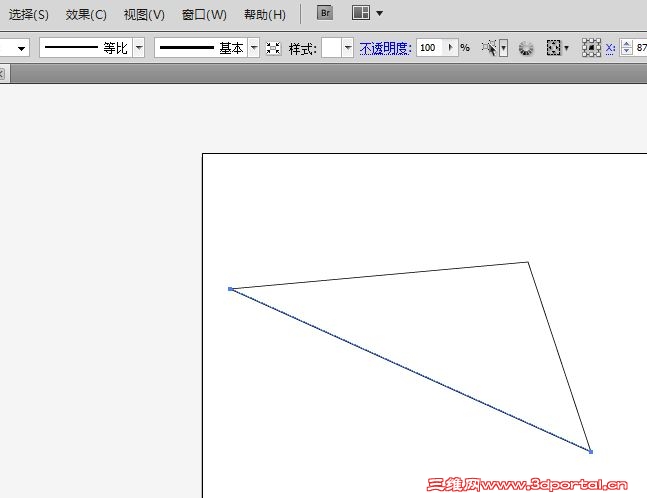Viewport: 647px width, 498px height.
Task: Click the select similar objects icon
Action: pos(489,48)
